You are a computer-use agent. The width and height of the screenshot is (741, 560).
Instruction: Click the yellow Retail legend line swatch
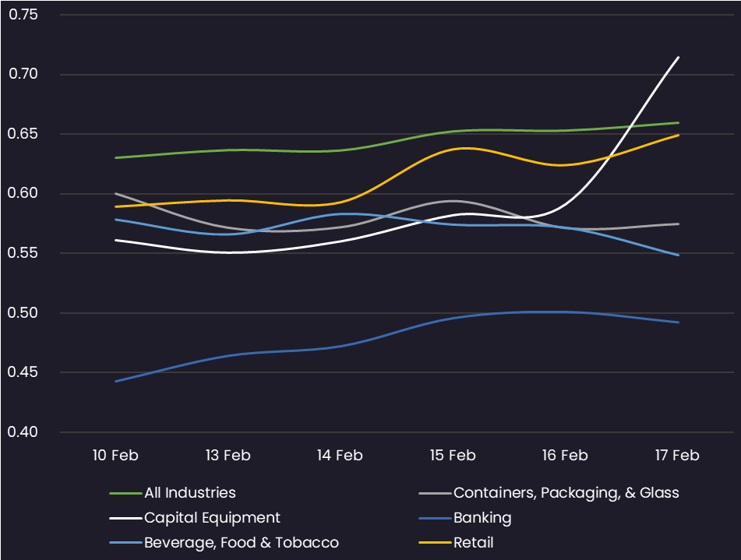point(435,543)
